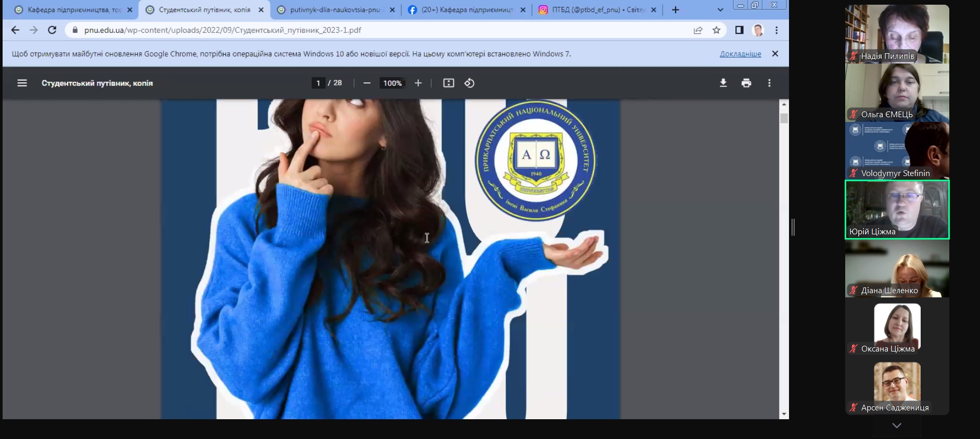Screen dimensions: 980x439
Task: Open the PDF sidebar hamburger menu
Action: click(x=22, y=83)
